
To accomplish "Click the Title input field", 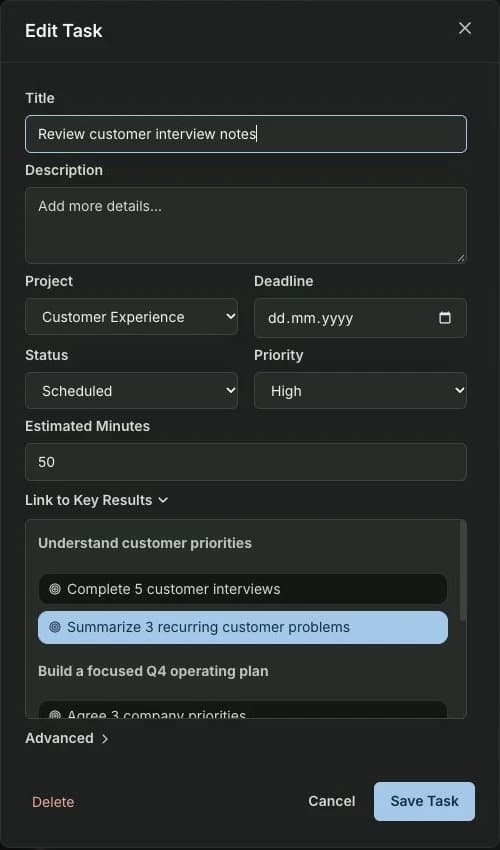I will pyautogui.click(x=246, y=134).
